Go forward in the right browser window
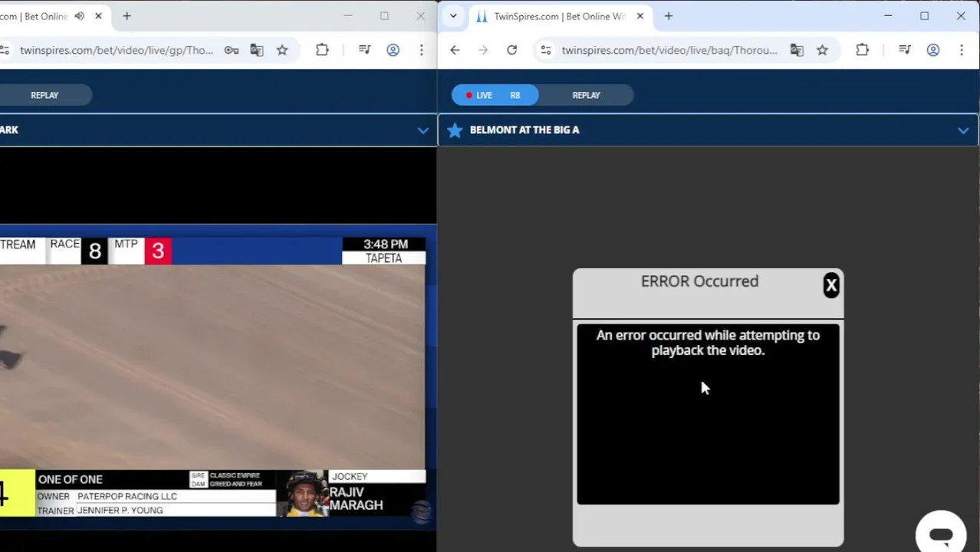 pos(482,50)
